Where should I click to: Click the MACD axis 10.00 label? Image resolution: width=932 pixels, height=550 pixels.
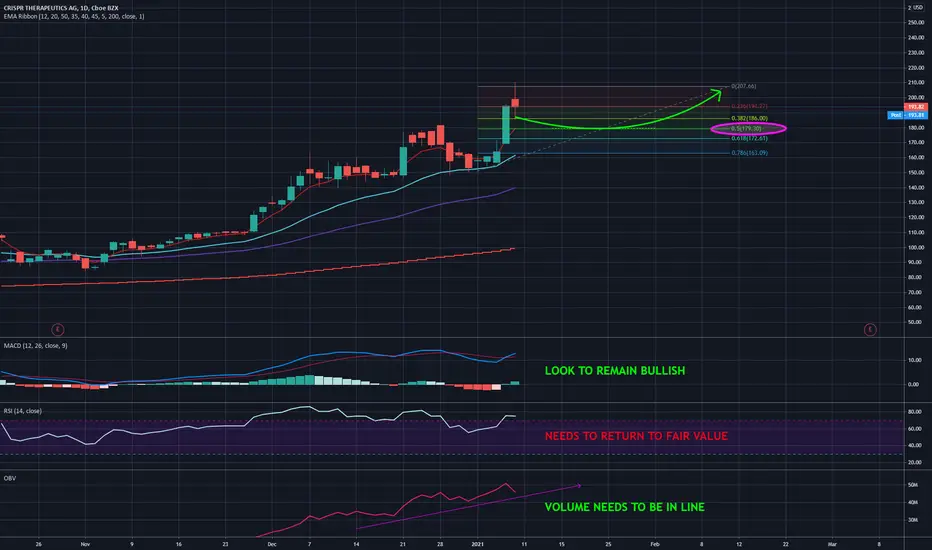914,360
